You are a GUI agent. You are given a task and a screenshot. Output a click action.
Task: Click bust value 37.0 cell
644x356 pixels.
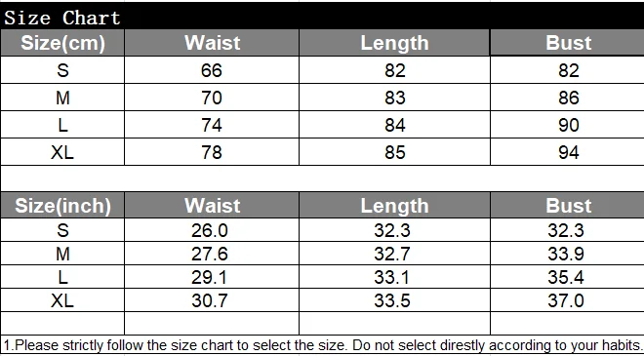point(567,300)
